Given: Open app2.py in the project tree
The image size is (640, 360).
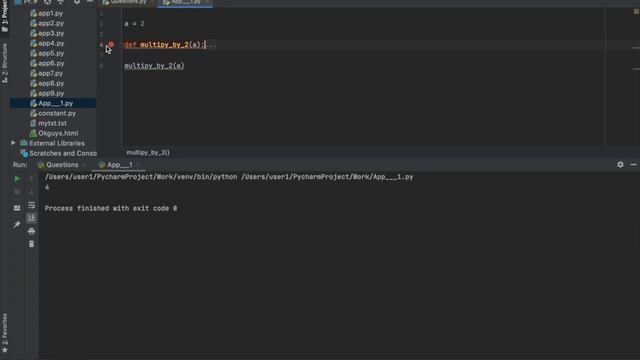Looking at the screenshot, I should (47, 23).
